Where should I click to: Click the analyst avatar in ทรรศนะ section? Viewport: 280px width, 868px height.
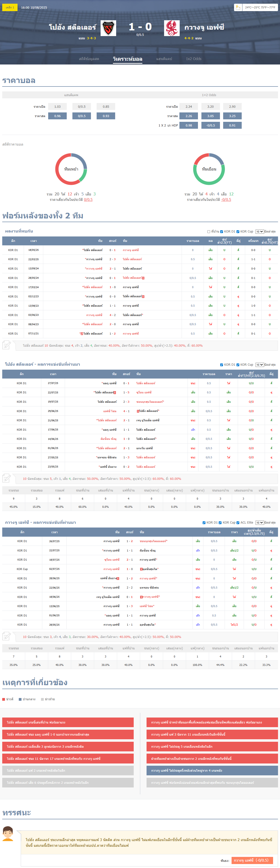click(8, 834)
